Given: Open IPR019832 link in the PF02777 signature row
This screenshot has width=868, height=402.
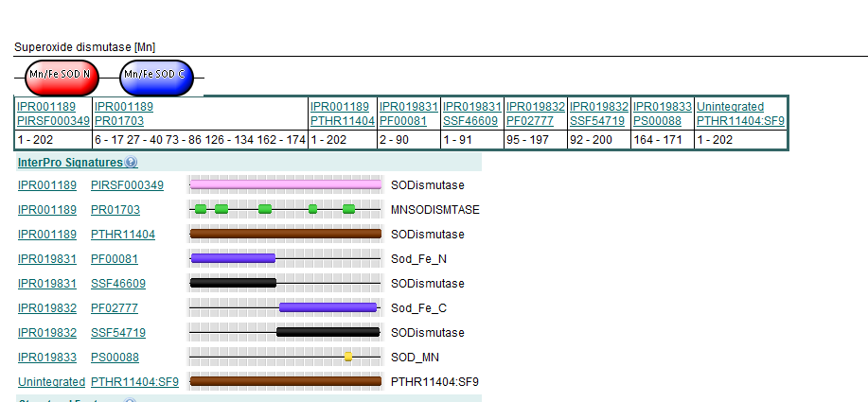Looking at the screenshot, I should click(x=47, y=308).
